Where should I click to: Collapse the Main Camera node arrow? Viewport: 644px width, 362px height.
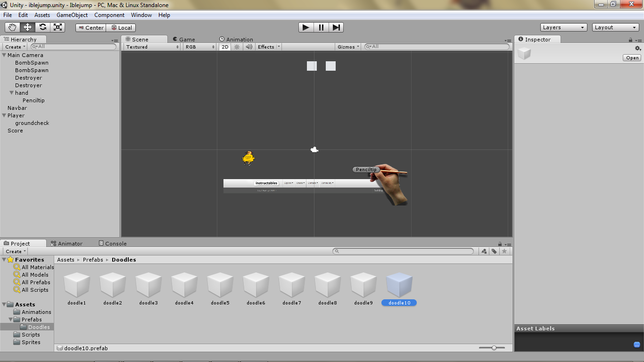click(4, 55)
